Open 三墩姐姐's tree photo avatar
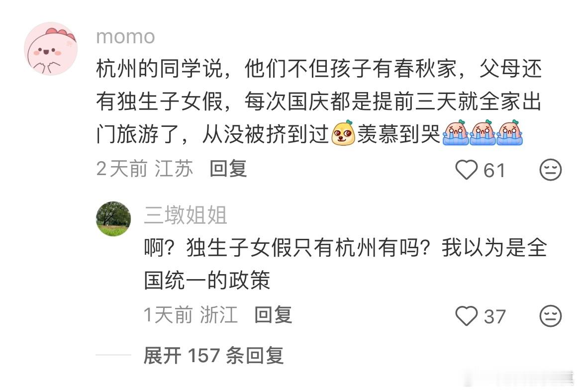The height and width of the screenshot is (392, 579). coord(113,219)
